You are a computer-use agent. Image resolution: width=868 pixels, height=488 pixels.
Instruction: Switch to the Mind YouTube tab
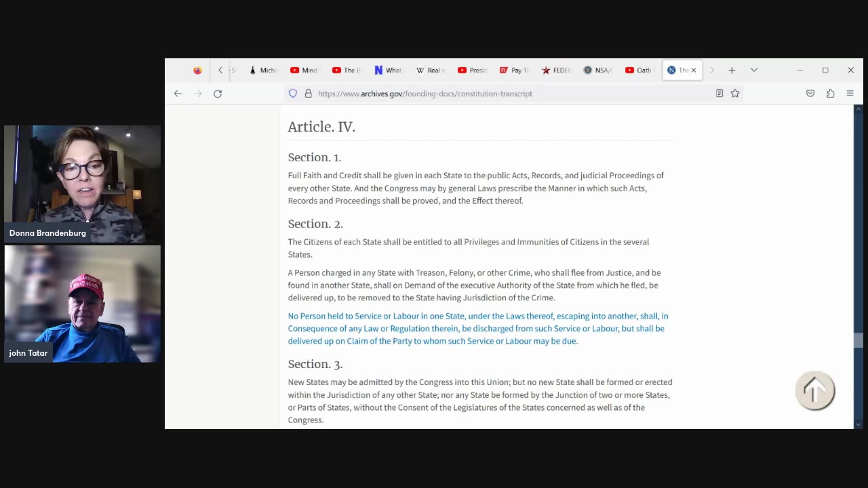[304, 70]
